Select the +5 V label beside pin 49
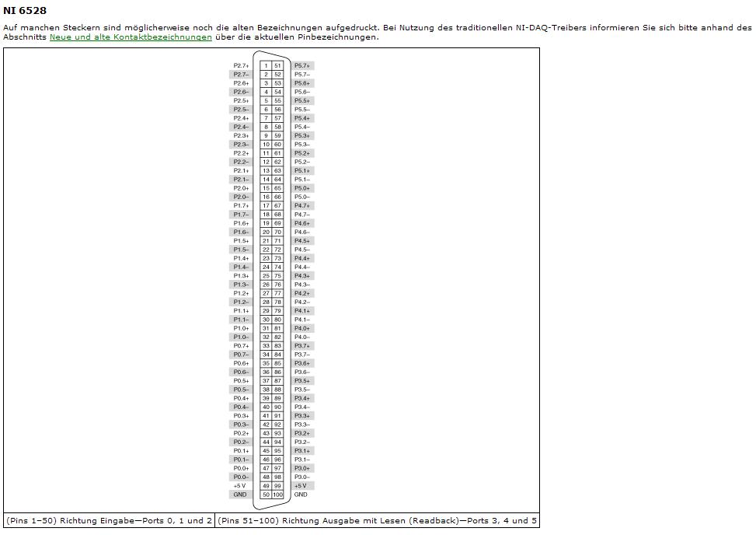756x535 pixels. tap(239, 486)
